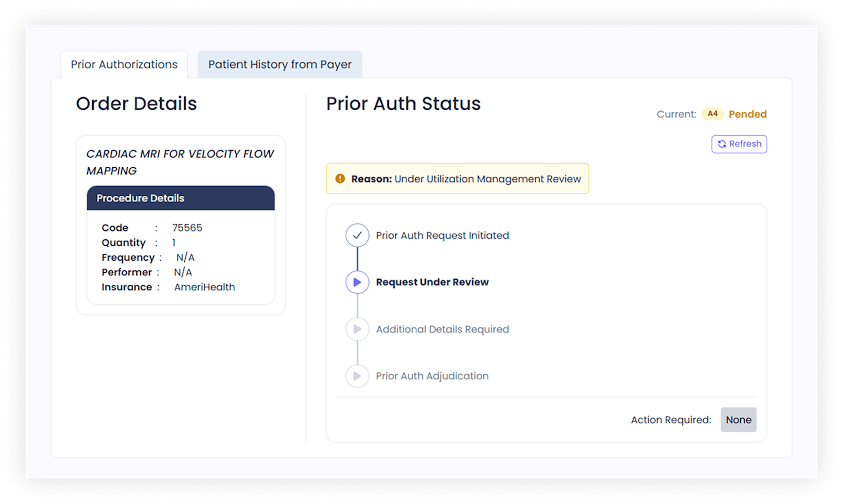The width and height of the screenshot is (843, 504).
Task: Click the Pended status label
Action: [x=748, y=114]
